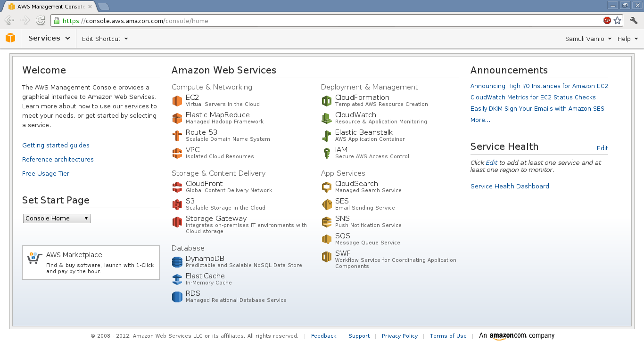
Task: Click the CloudSearch service name
Action: point(356,184)
